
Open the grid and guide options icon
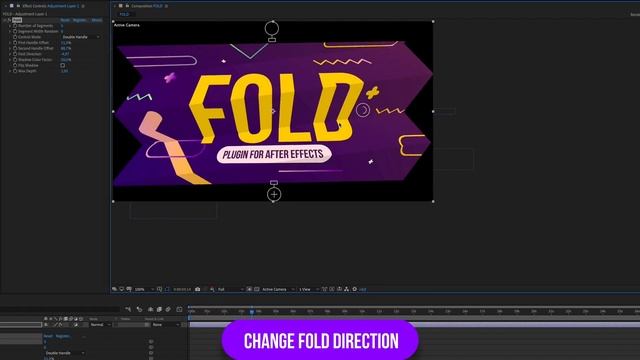[160, 289]
